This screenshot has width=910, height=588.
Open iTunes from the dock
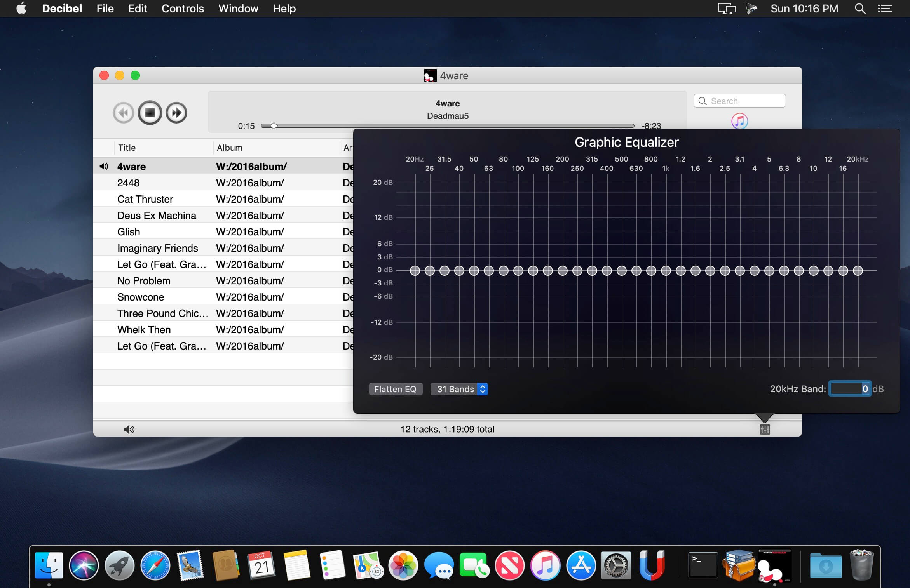click(x=545, y=565)
